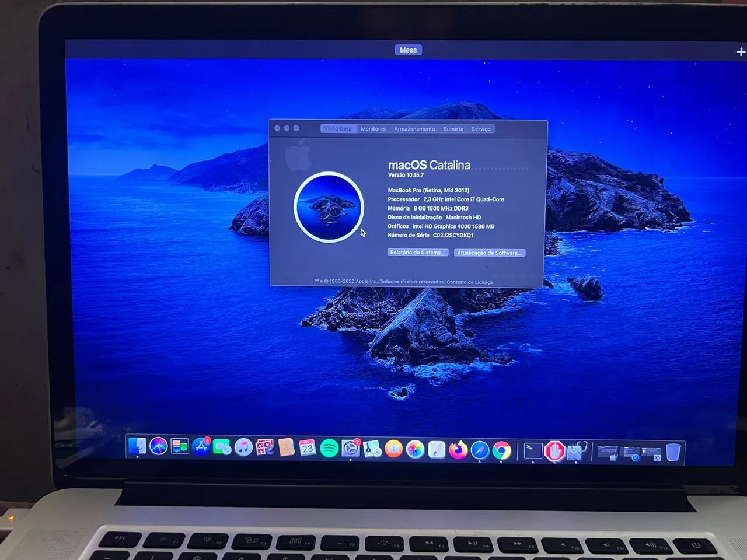Open Mission Control Dock icon
The height and width of the screenshot is (560, 747).
coord(180,447)
